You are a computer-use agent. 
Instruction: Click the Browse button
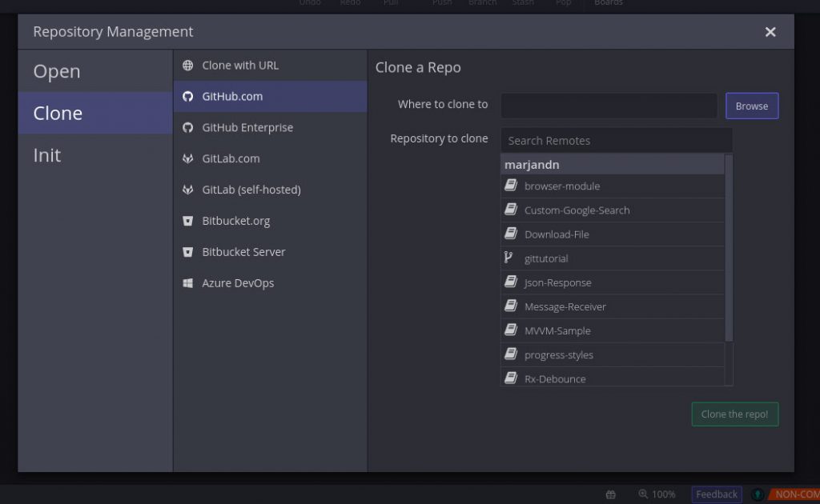751,105
